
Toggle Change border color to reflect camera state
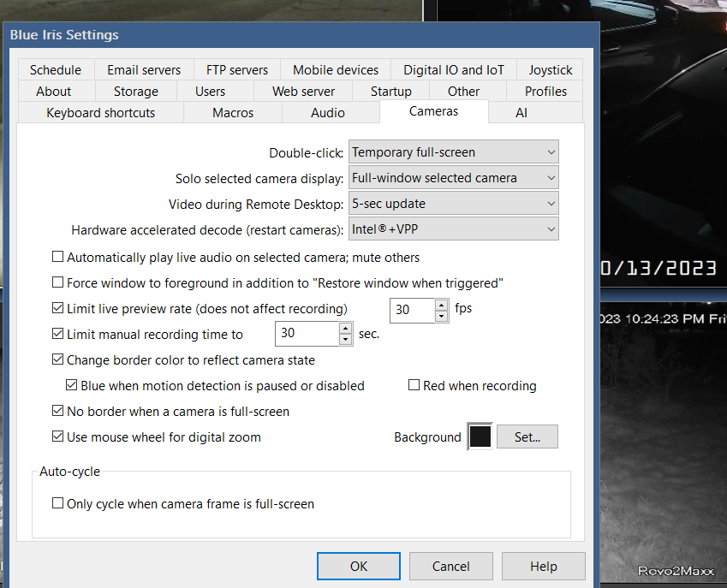click(x=57, y=359)
